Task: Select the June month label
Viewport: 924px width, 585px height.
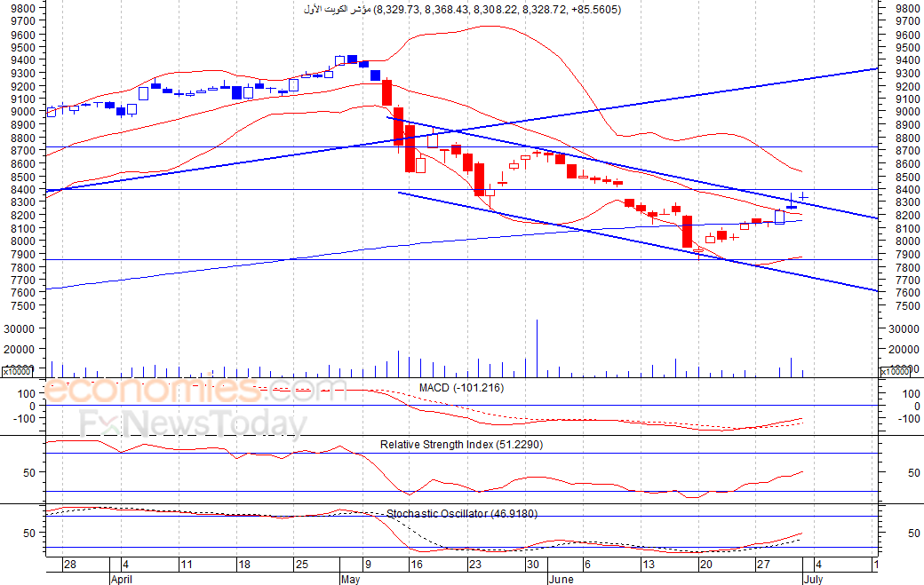Action: 561,579
